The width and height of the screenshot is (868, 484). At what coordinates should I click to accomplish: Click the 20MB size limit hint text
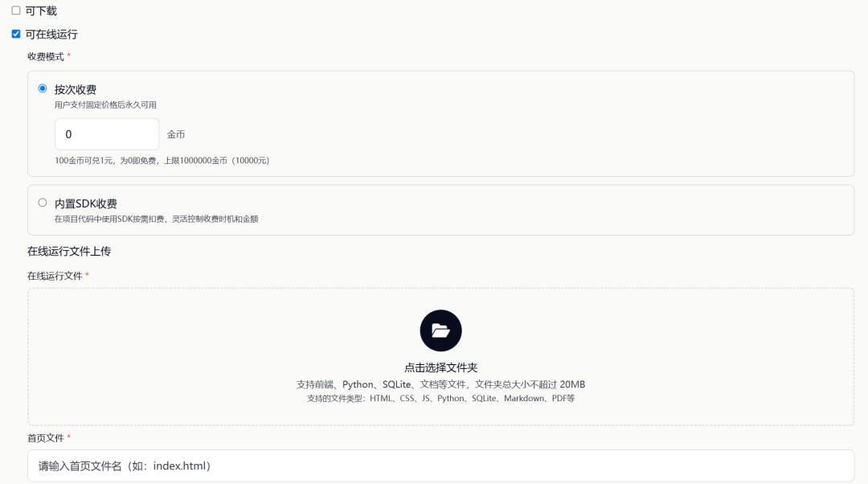(440, 384)
